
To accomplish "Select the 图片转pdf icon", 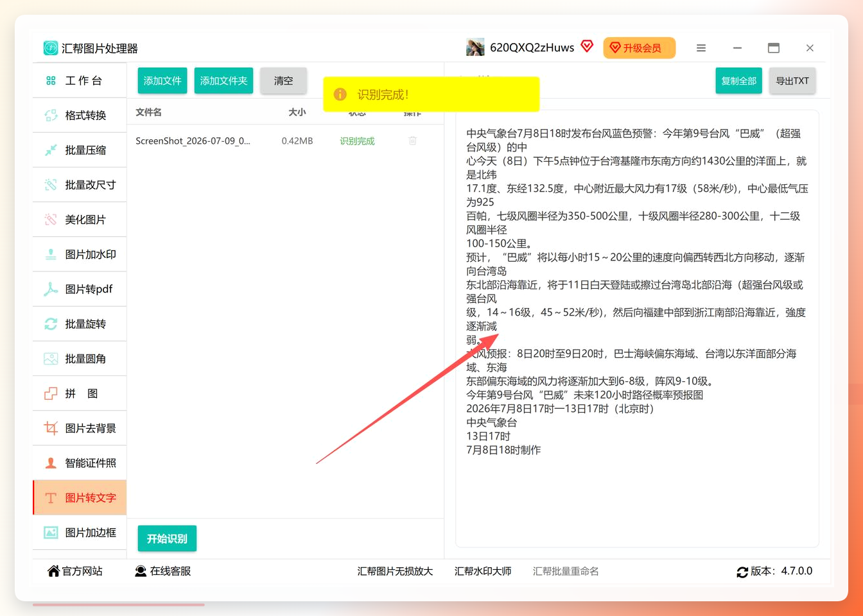I will pos(51,289).
